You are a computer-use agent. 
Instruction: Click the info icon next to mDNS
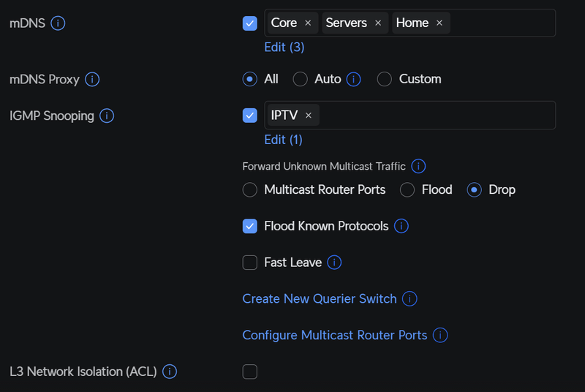pyautogui.click(x=58, y=23)
